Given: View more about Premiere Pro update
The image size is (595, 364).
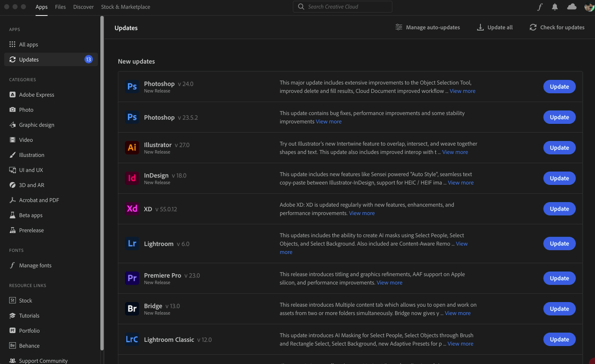Looking at the screenshot, I should pyautogui.click(x=390, y=283).
